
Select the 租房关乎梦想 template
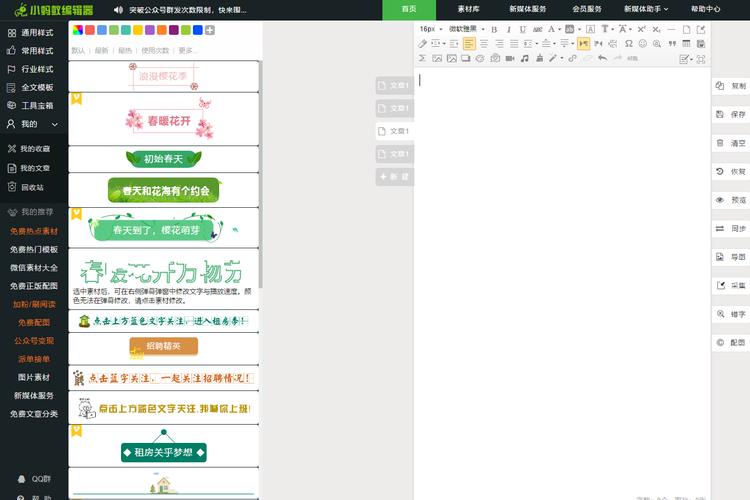(x=164, y=446)
